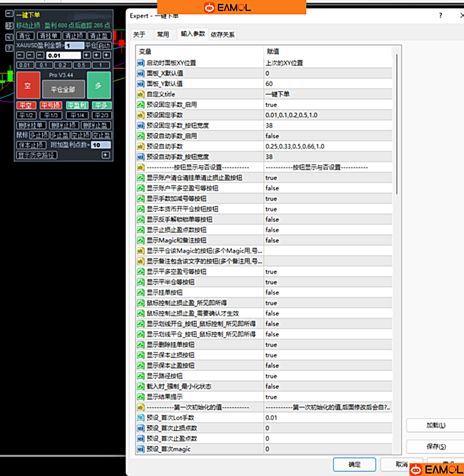Click icon of 预设自动手数_启用 row
Viewport: 464px width, 476px height.
[140, 136]
